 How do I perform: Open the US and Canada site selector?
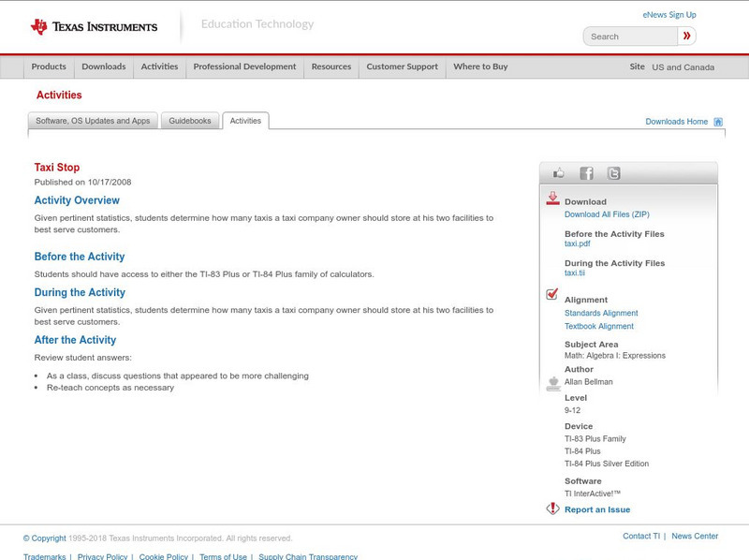tap(683, 67)
